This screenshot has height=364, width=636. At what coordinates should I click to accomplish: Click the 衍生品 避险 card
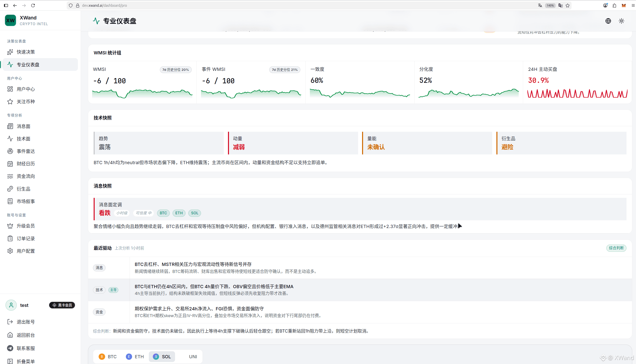tap(561, 143)
